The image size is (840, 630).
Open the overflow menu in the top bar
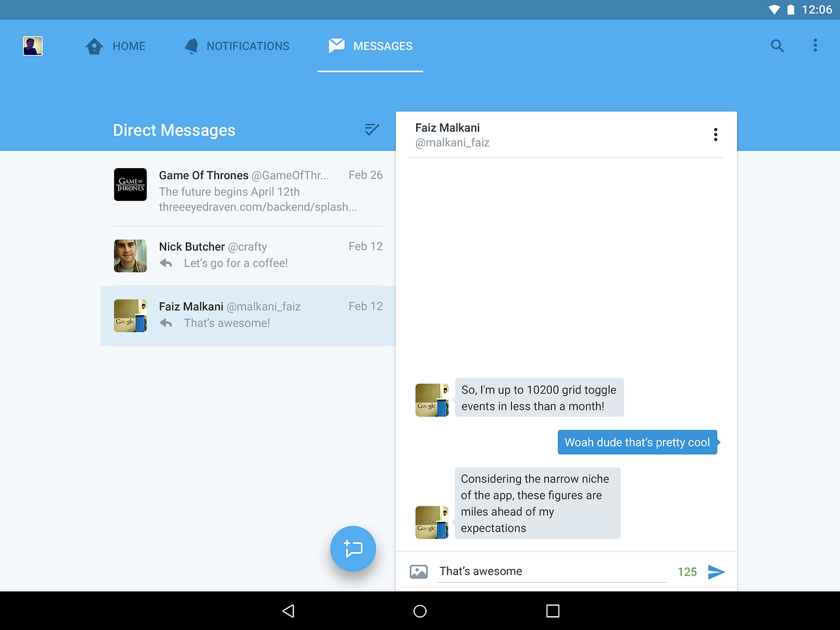815,46
